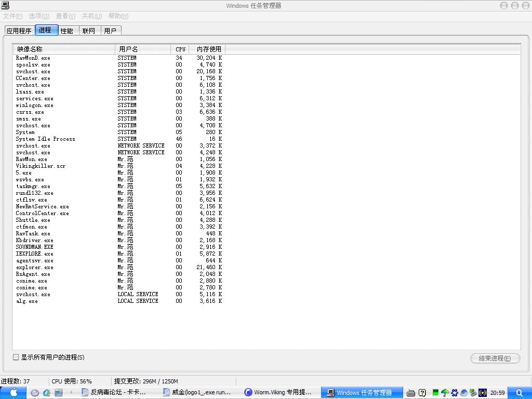Click the speaker sound tray icon
The width and height of the screenshot is (532, 399).
[483, 393]
